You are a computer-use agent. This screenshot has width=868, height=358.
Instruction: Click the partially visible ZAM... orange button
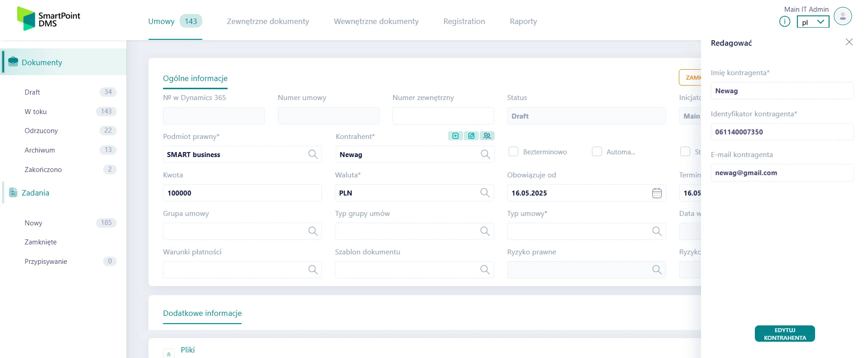coord(690,77)
